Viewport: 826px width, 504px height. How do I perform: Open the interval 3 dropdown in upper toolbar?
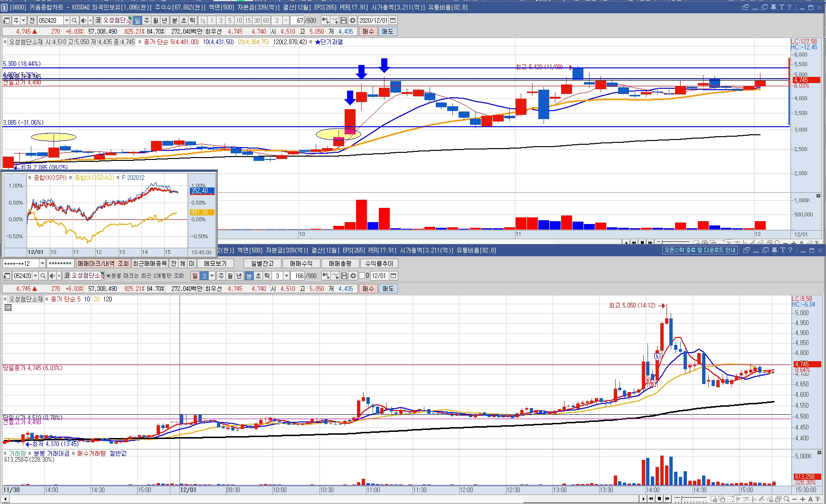286,20
